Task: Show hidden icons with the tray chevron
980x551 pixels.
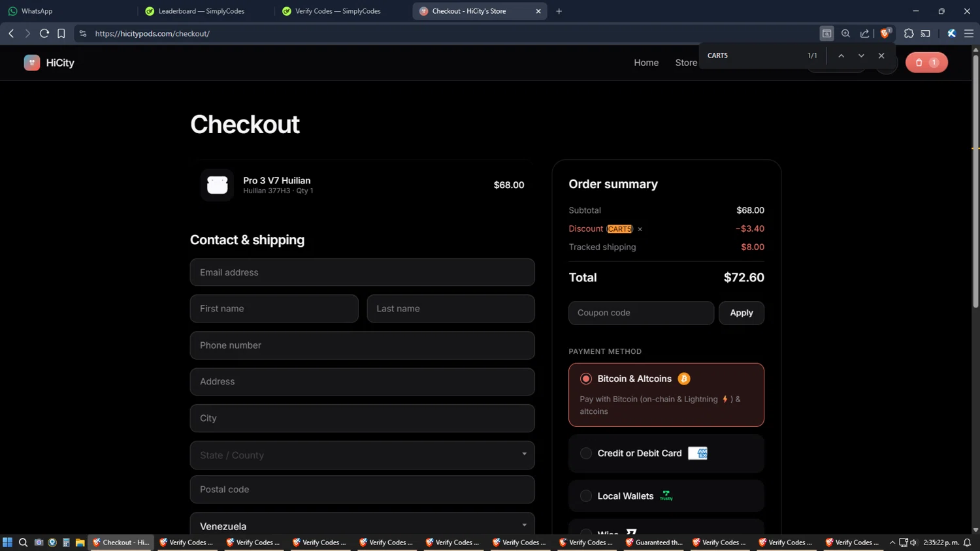Action: (x=892, y=543)
